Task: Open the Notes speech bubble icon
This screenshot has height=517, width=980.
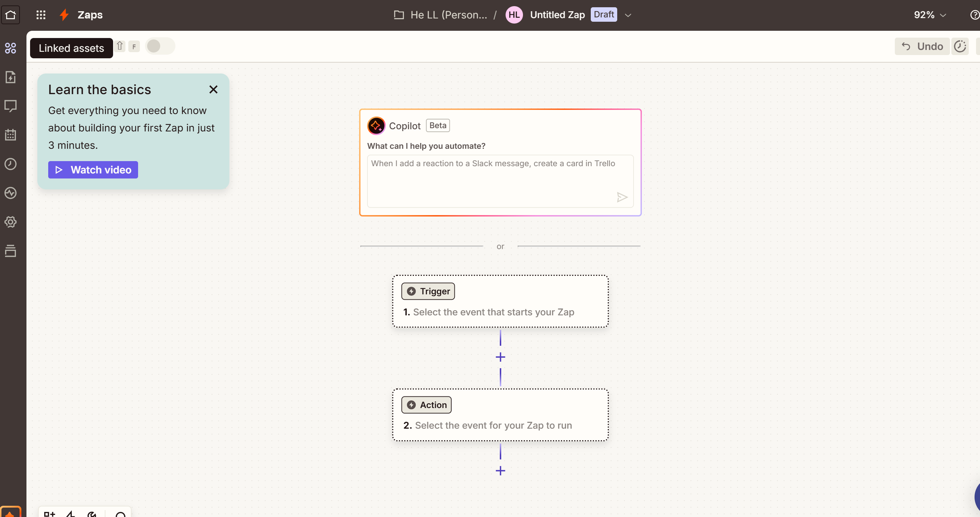Action: click(10, 106)
